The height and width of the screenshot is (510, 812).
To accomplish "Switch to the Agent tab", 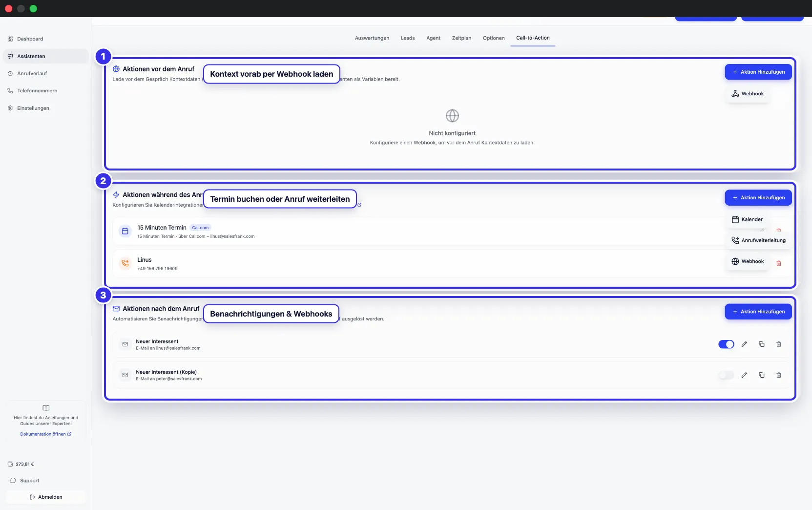I will (x=433, y=38).
